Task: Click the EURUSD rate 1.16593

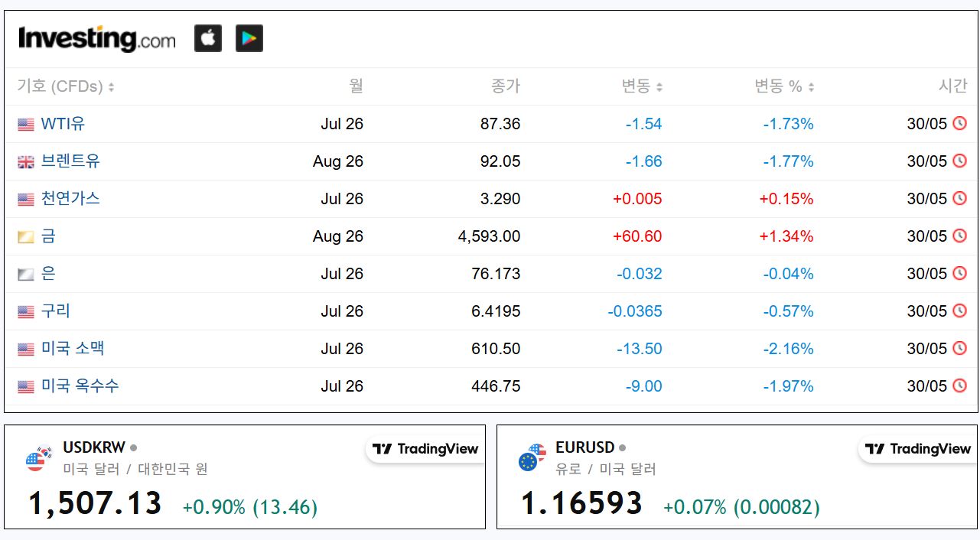Action: point(582,504)
